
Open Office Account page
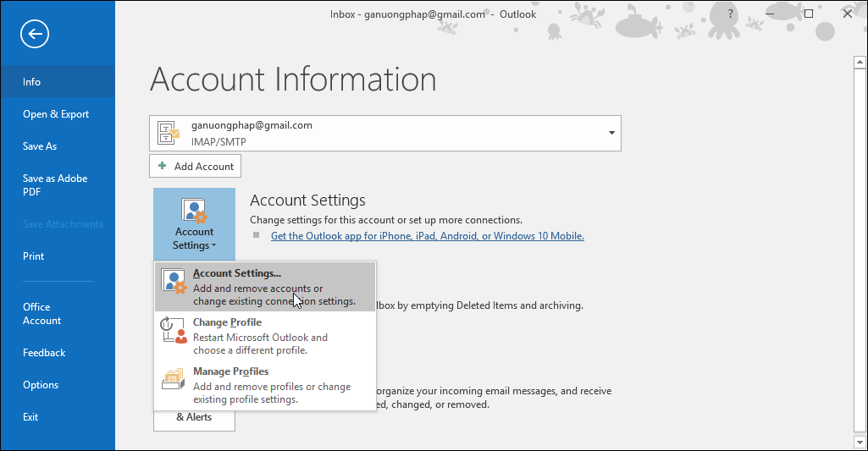click(42, 314)
